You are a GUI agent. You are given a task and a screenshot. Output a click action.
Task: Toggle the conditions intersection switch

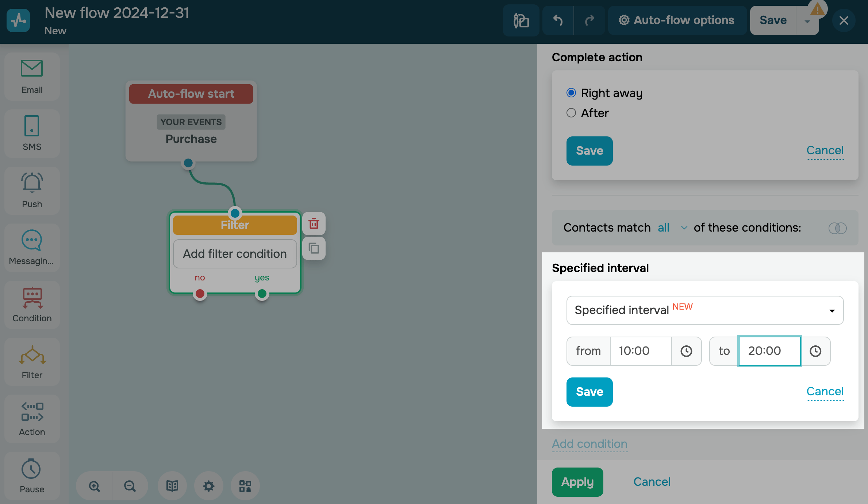click(837, 228)
